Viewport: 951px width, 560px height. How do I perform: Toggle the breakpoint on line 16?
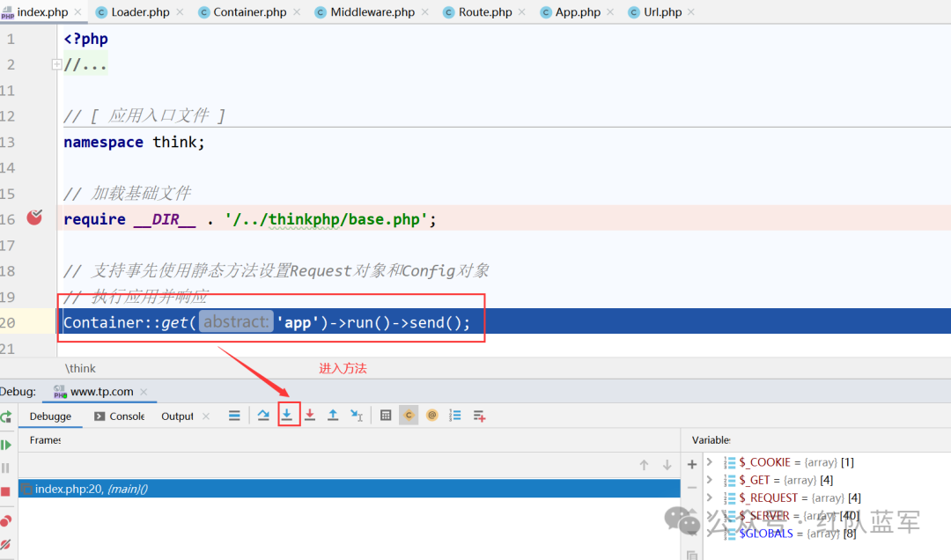[x=34, y=217]
